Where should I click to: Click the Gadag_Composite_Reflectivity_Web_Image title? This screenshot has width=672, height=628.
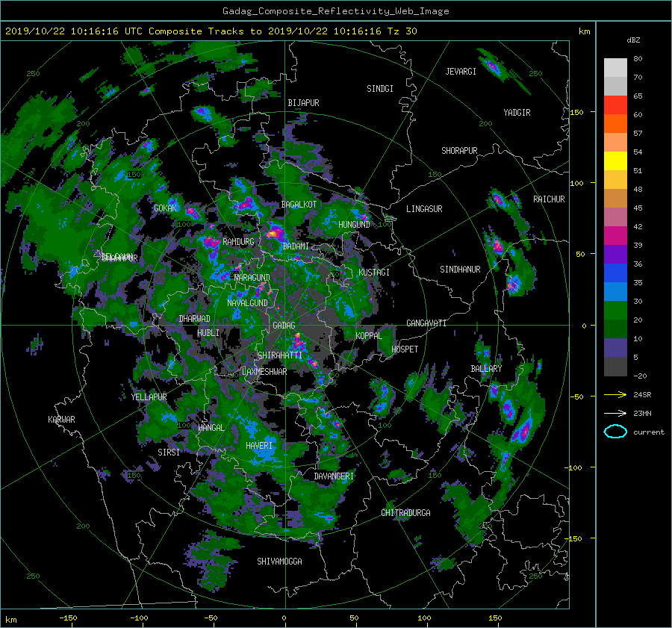click(x=335, y=11)
